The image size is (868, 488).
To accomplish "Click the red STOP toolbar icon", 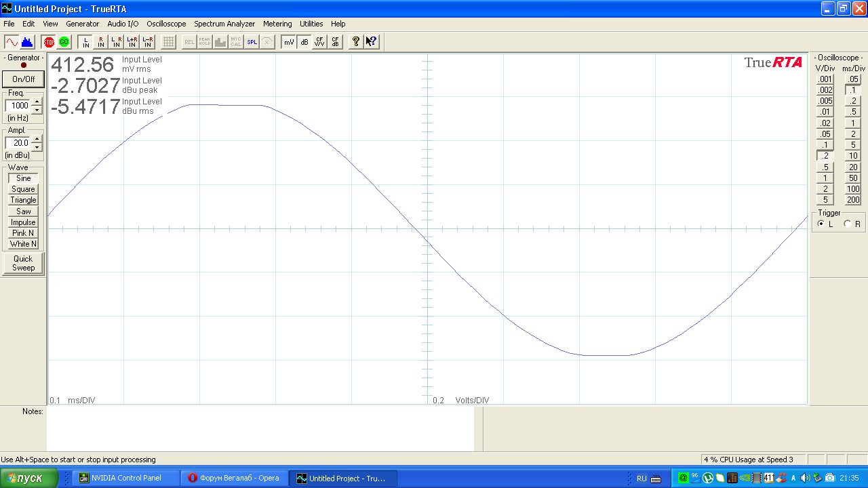I will pyautogui.click(x=49, y=42).
